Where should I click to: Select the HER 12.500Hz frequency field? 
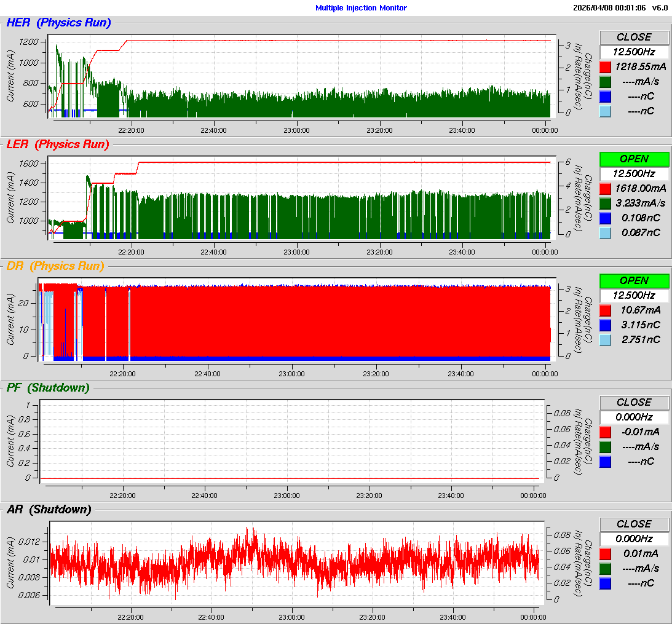click(634, 52)
